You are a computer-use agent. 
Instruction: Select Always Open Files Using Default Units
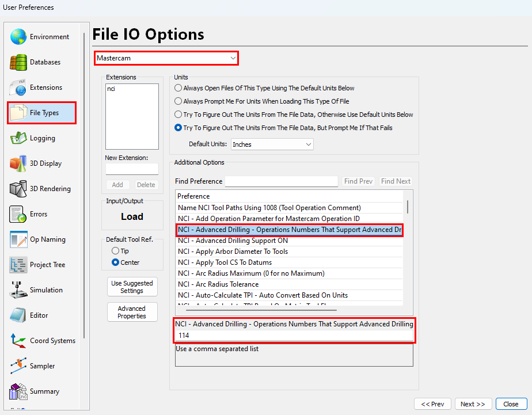(178, 88)
